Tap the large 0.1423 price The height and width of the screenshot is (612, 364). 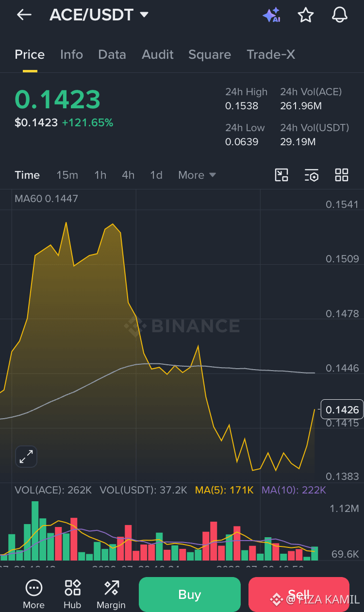coord(57,100)
